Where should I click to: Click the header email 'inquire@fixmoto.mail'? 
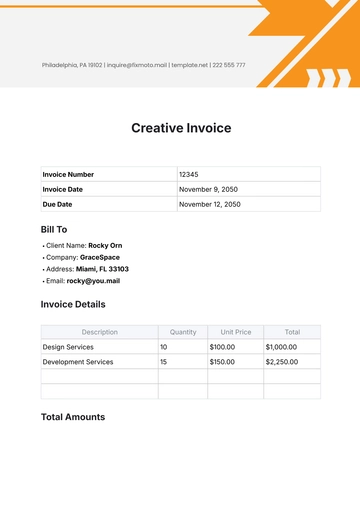point(137,65)
